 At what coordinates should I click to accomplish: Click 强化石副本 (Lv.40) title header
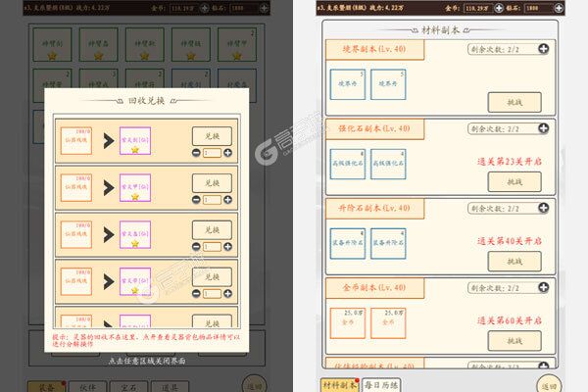[374, 128]
